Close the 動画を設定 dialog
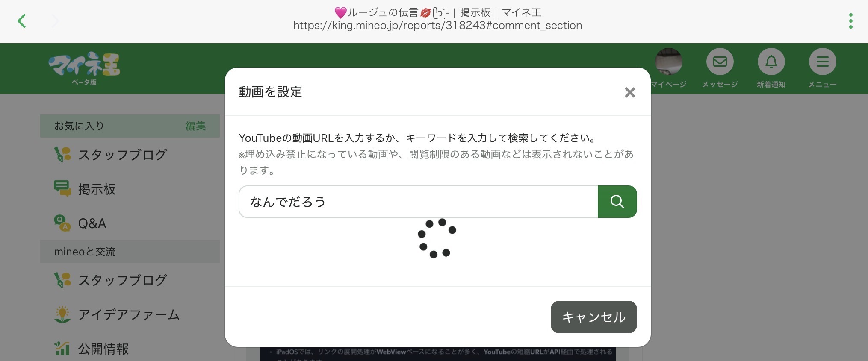868x361 pixels. coord(630,92)
